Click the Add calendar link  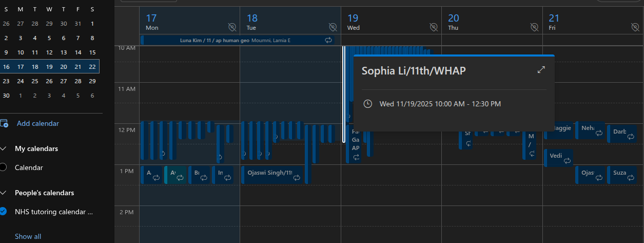[37, 123]
